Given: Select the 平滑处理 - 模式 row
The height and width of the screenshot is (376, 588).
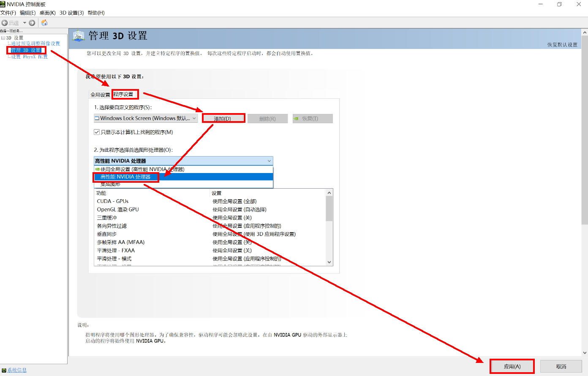Looking at the screenshot, I should tap(210, 259).
